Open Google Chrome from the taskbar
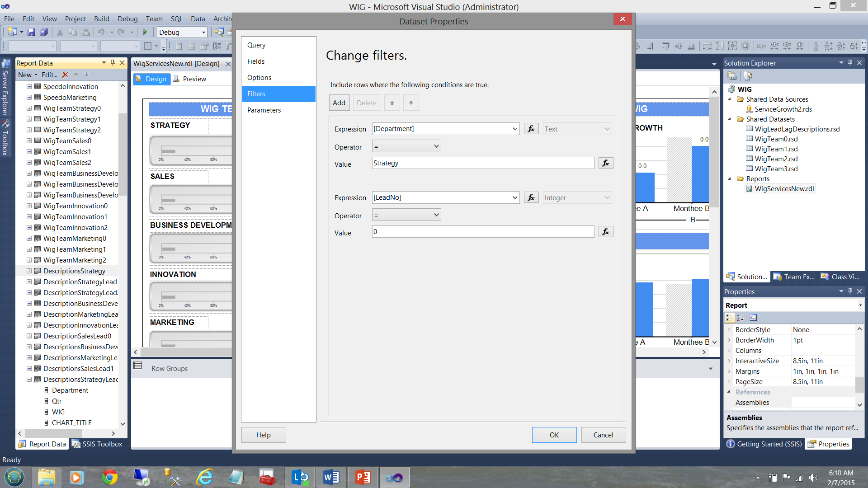 pos(109,477)
